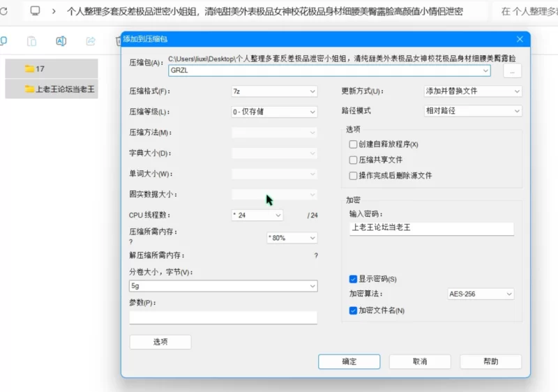Click the 选项 button at bottom left
The image size is (558, 392).
tap(160, 342)
